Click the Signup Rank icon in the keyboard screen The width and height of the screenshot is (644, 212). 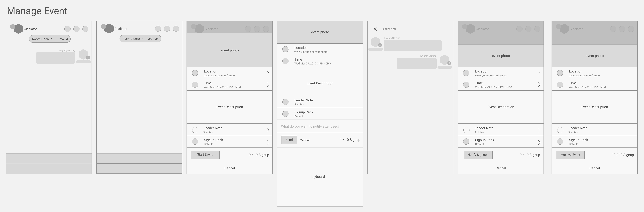285,114
